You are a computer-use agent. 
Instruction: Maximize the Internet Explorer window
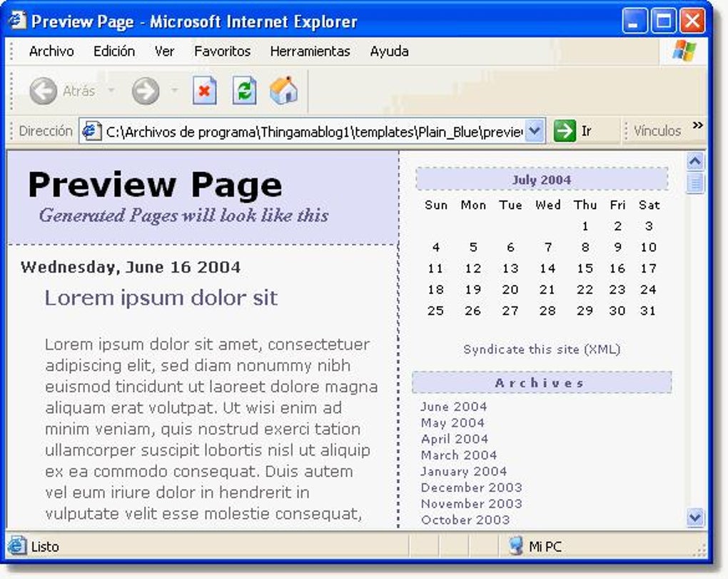point(663,21)
